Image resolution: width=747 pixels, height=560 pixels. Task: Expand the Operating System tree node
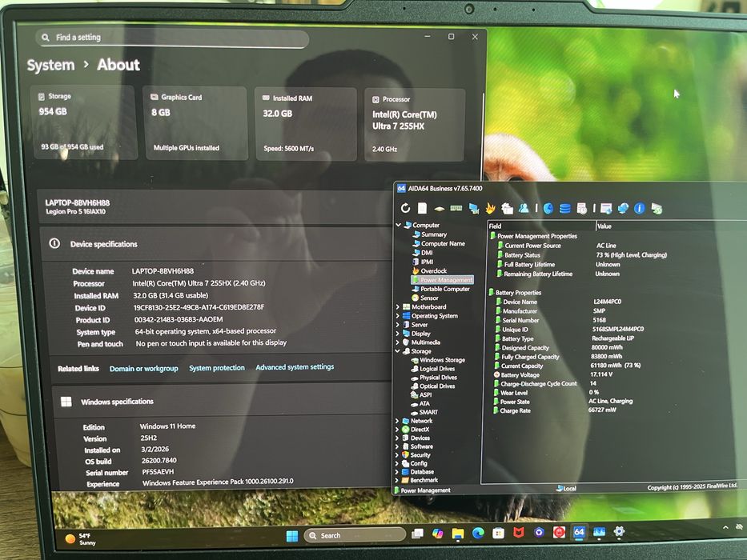tap(398, 316)
